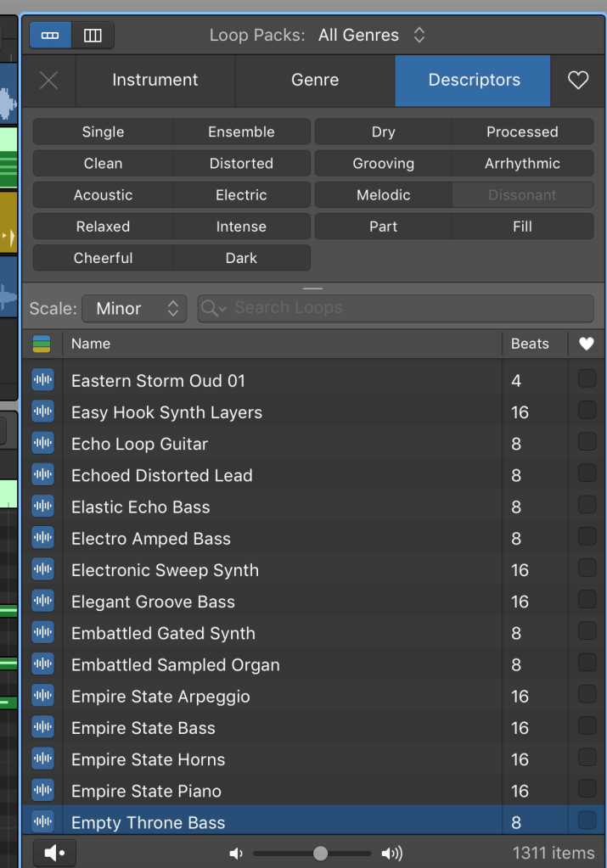Filter loops by Grooving descriptor

[383, 164]
